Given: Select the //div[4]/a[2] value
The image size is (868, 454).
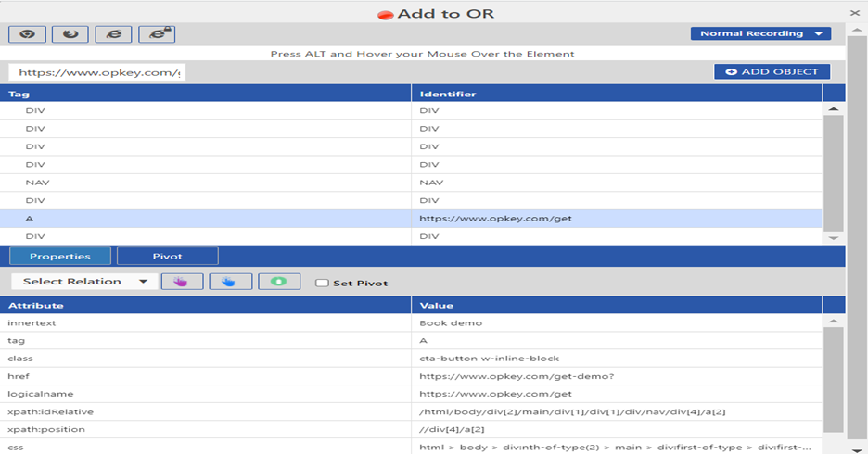Looking at the screenshot, I should tap(617, 429).
